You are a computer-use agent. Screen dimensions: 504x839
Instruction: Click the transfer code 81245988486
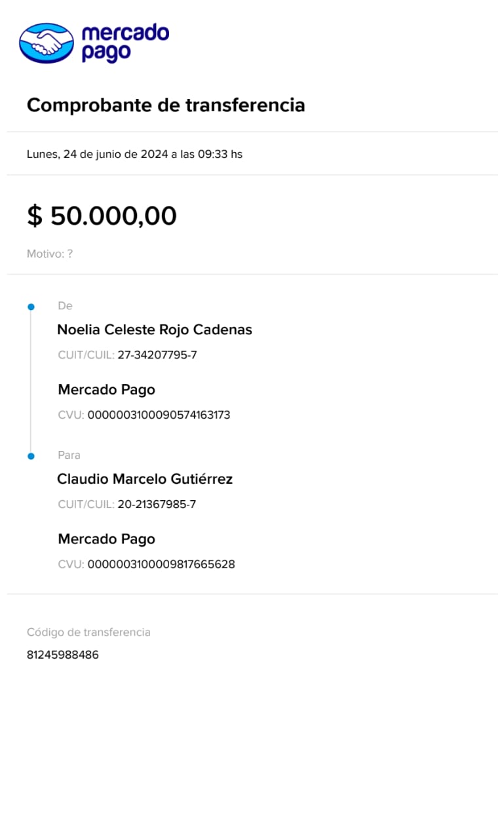(63, 655)
